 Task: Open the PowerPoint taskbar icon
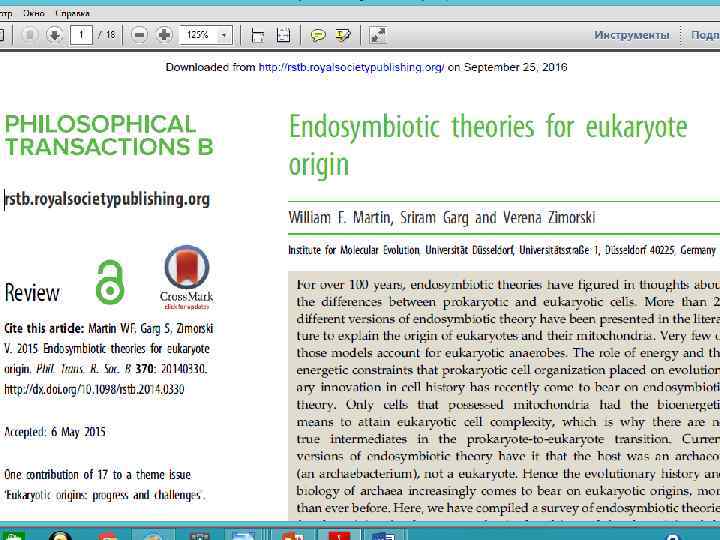(x=292, y=534)
